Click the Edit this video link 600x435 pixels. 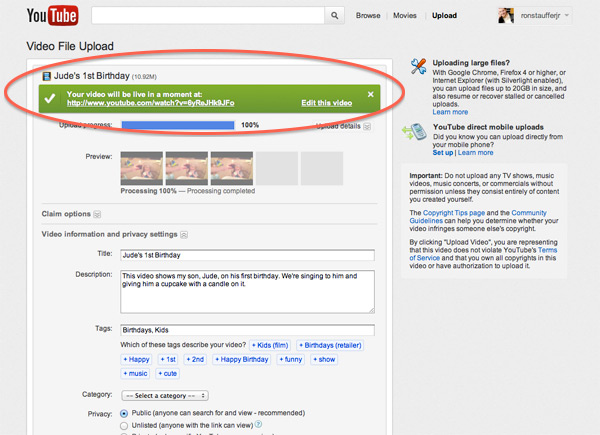tap(326, 103)
